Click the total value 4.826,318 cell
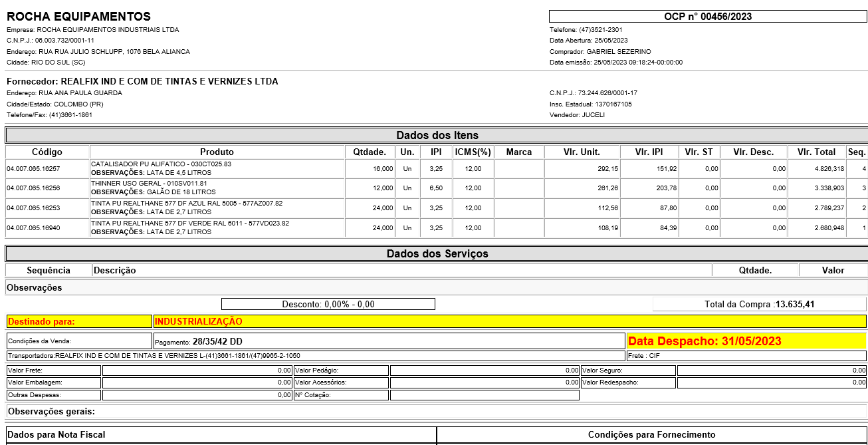This screenshot has width=868, height=445. (x=817, y=169)
